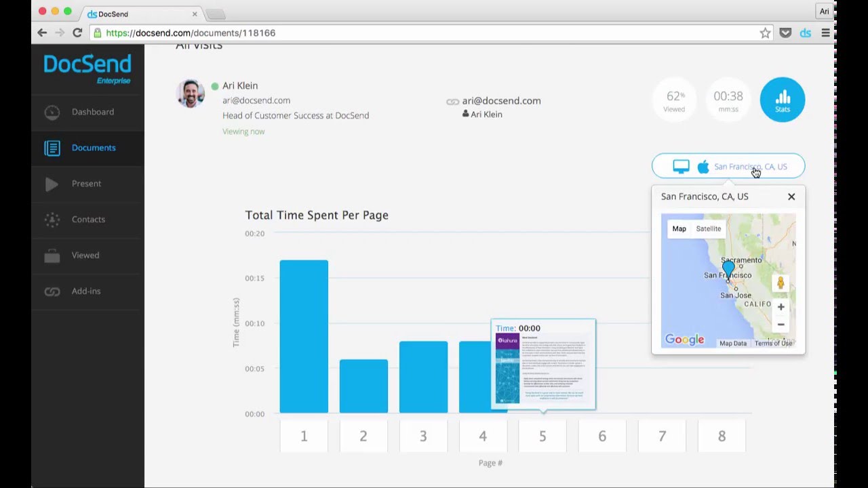Switch the map to Satellite view
The image size is (868, 488).
[708, 228]
